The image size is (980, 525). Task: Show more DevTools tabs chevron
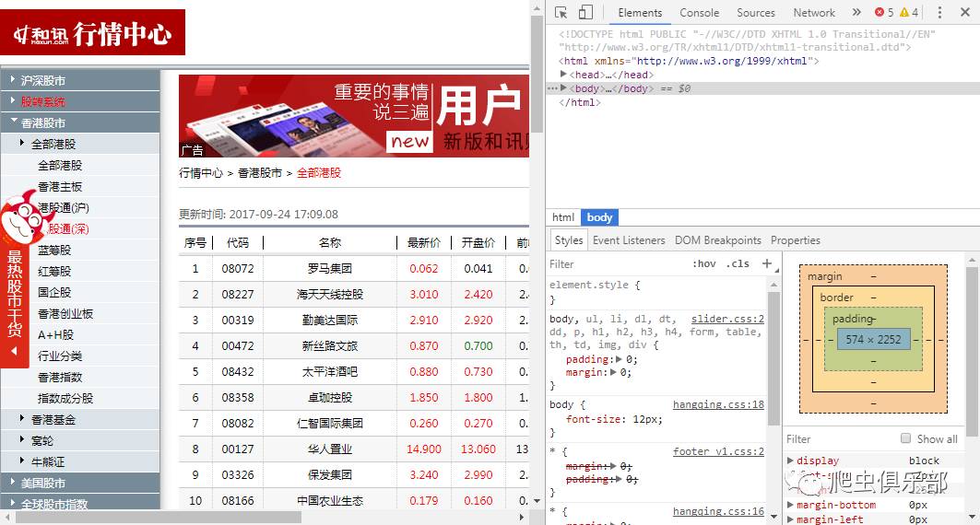856,13
